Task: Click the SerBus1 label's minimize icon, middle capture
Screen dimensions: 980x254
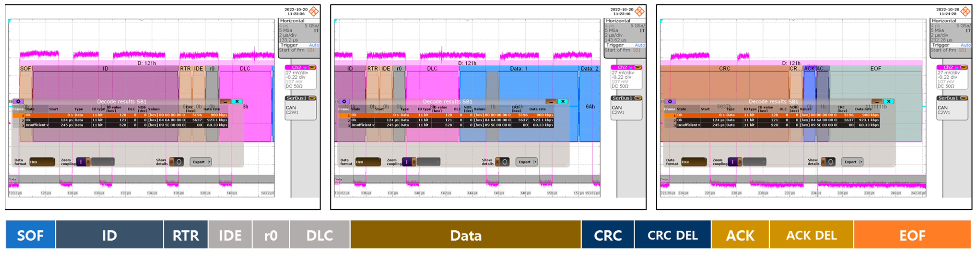Action: (x=638, y=98)
